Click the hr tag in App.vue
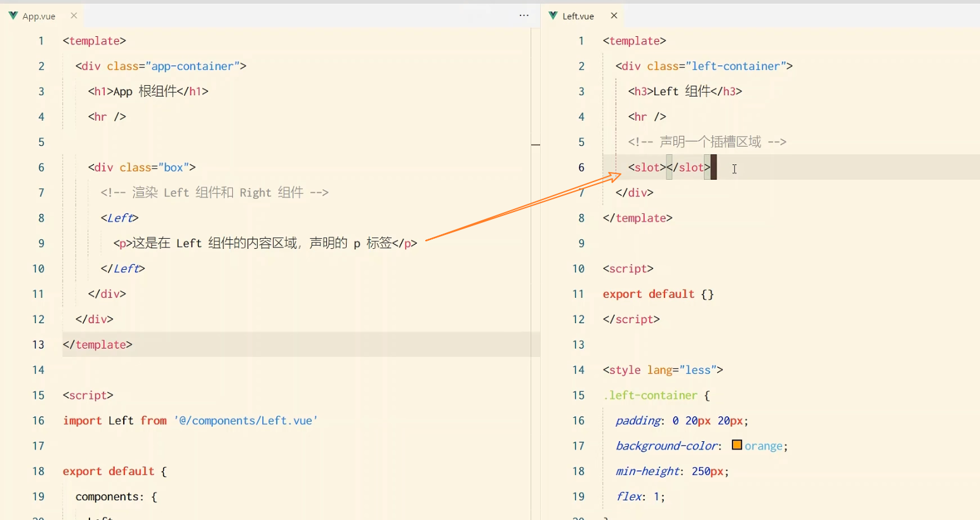Viewport: 980px width, 520px height. (107, 117)
